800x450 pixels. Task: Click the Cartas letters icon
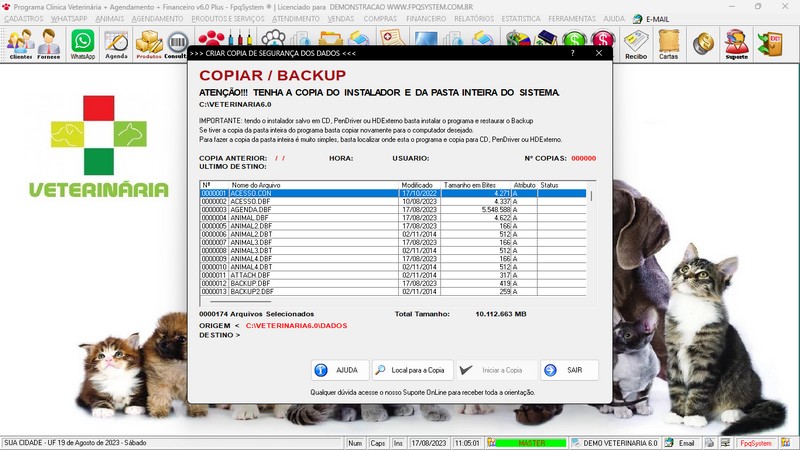(668, 43)
